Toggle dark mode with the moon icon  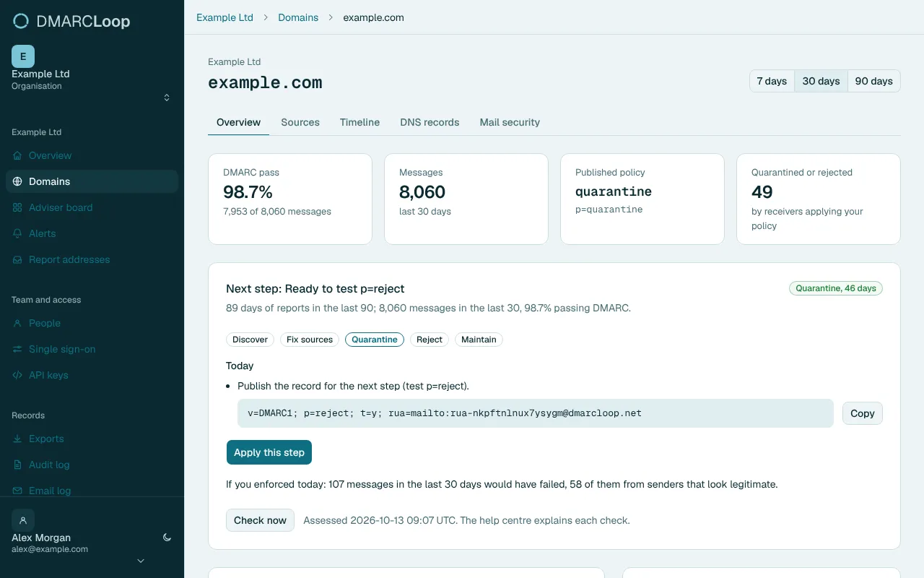tap(167, 538)
